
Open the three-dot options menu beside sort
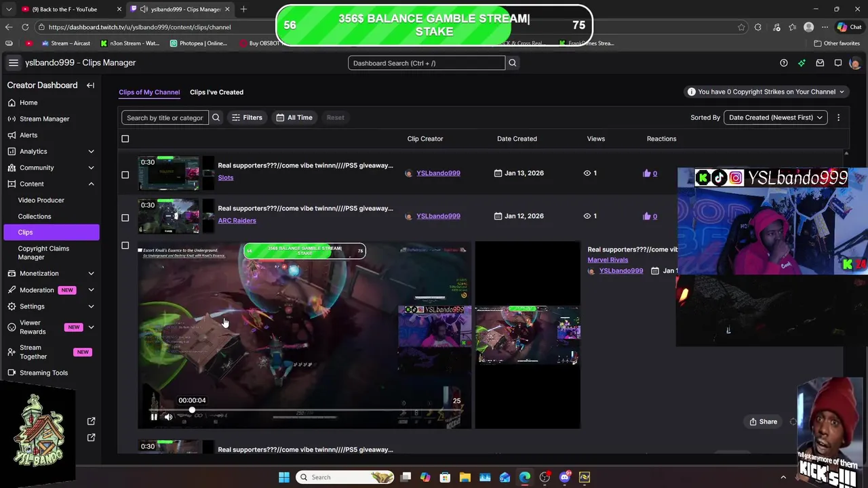point(838,117)
